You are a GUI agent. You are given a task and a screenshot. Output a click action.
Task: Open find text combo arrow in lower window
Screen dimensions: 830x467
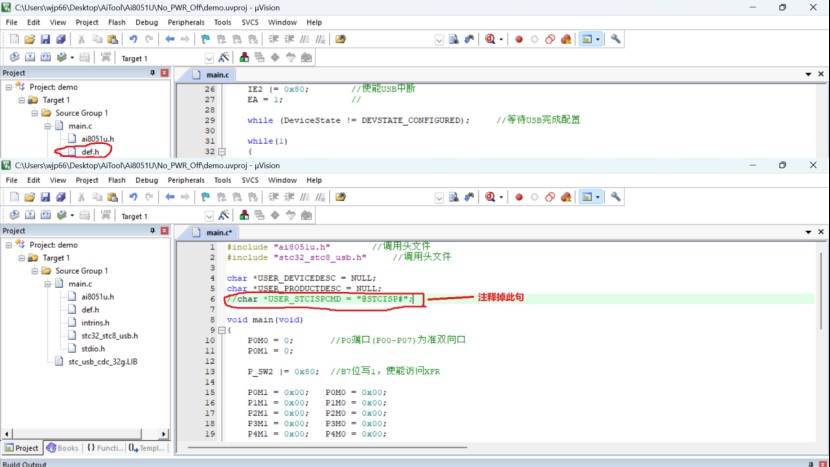pyautogui.click(x=439, y=197)
